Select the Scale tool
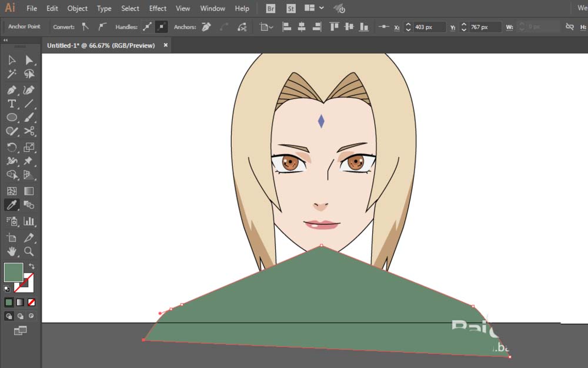The width and height of the screenshot is (588, 368). [29, 147]
